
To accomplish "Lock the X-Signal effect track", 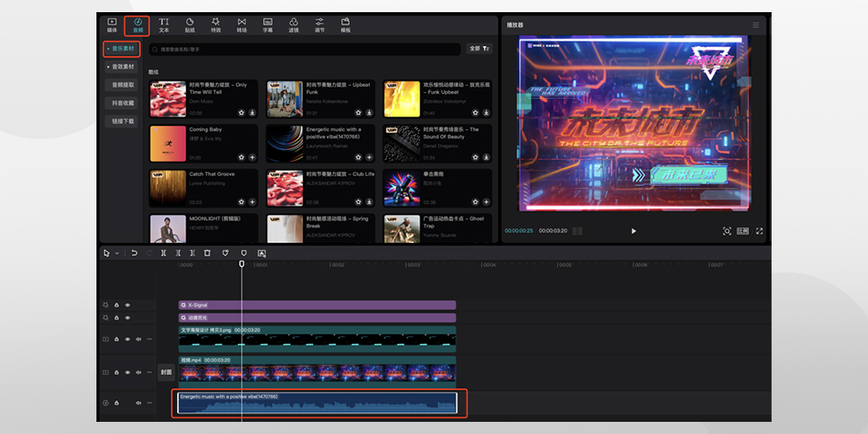I will tap(116, 305).
